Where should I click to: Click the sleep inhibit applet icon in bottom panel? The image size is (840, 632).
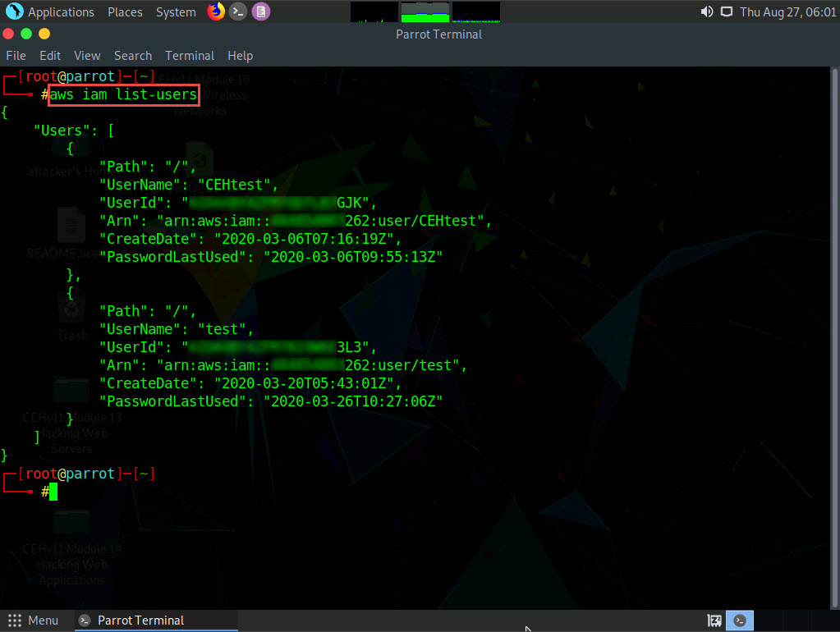[714, 621]
